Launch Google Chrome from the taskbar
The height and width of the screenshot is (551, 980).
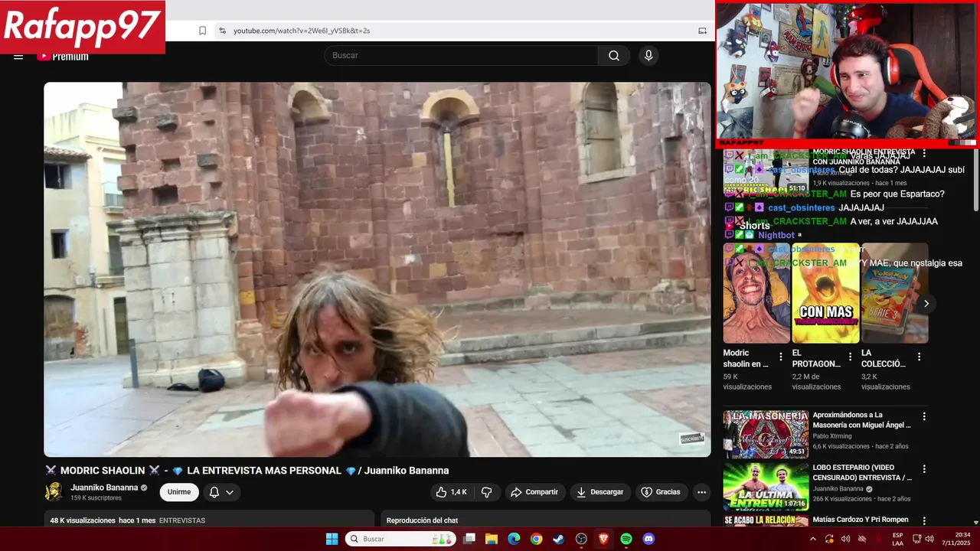[x=536, y=539]
